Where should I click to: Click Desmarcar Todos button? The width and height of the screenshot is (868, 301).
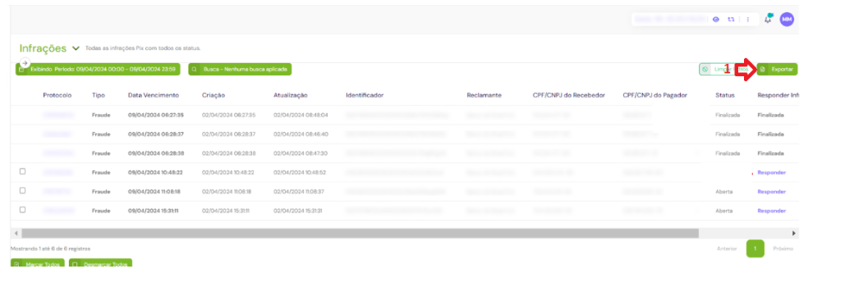point(101,264)
